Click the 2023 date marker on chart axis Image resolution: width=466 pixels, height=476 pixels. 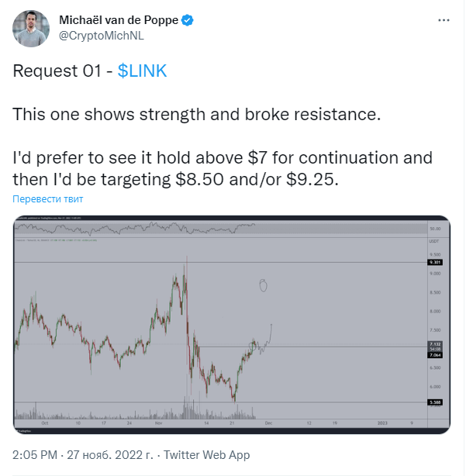tap(382, 423)
